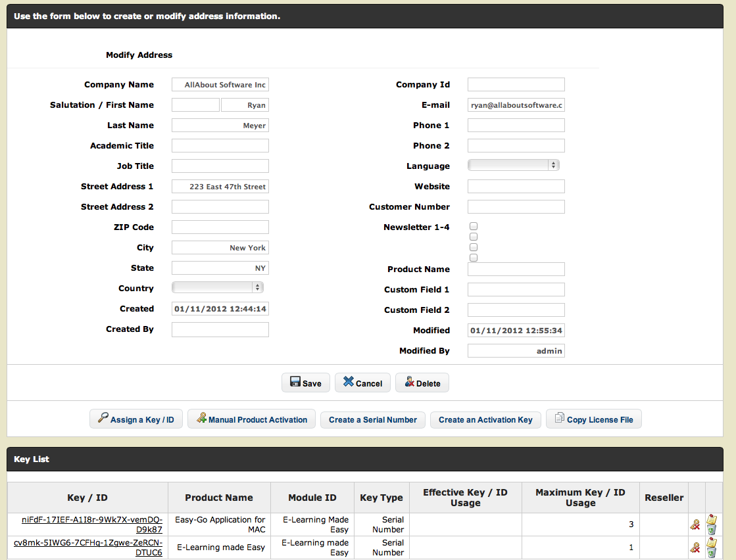The image size is (736, 560).
Task: Click Copy License File button
Action: 593,419
